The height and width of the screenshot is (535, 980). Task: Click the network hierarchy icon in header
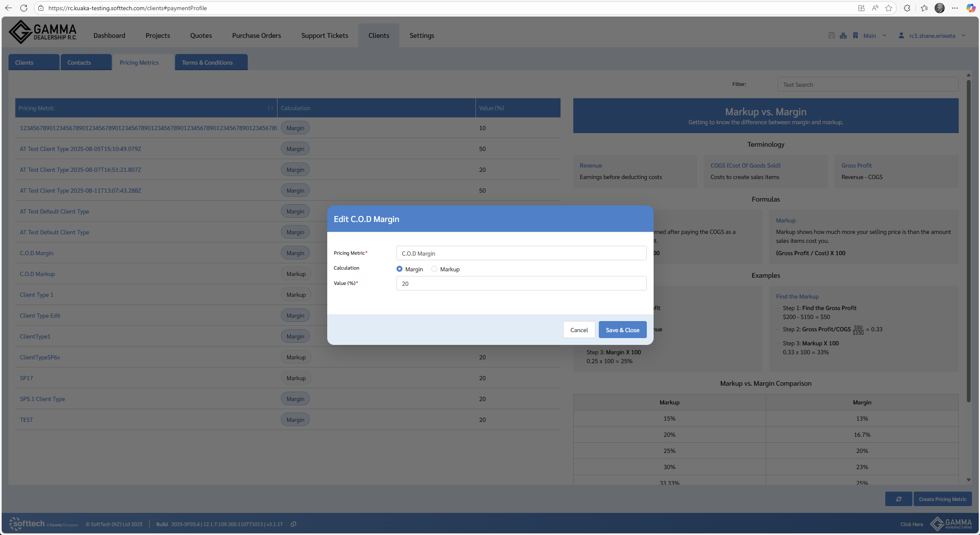pos(843,35)
